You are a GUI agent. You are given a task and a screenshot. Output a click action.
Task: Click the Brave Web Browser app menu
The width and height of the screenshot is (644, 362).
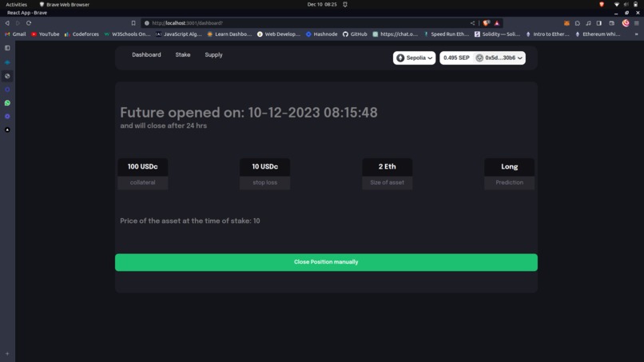click(x=64, y=5)
